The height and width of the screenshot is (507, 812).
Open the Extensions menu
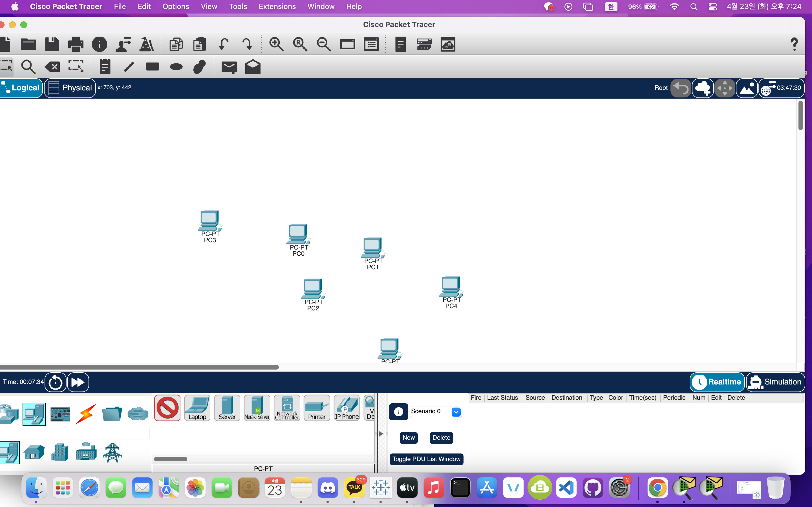pos(277,6)
